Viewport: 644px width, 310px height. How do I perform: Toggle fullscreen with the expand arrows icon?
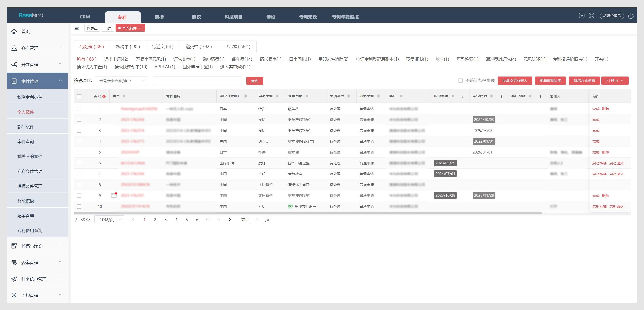(x=592, y=15)
